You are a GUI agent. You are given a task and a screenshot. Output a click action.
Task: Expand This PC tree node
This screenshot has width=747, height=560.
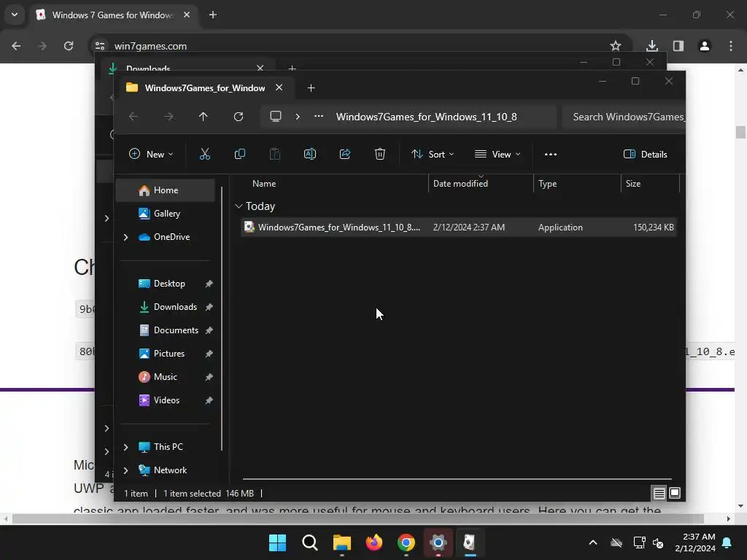(x=125, y=447)
